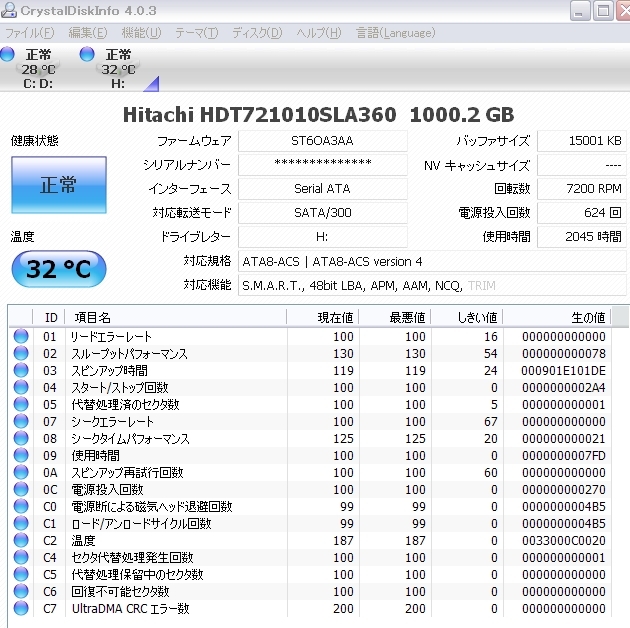Click status icon for 09 使用時間 row
Viewport: 630px width, 628px height.
21,455
